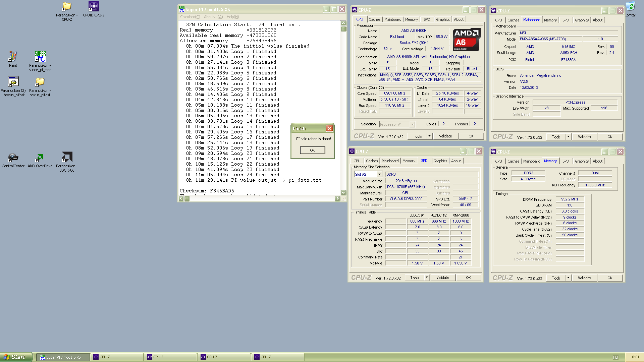Open the CPUID CPU-Z desktop shortcut
This screenshot has height=362, width=644.
(94, 9)
